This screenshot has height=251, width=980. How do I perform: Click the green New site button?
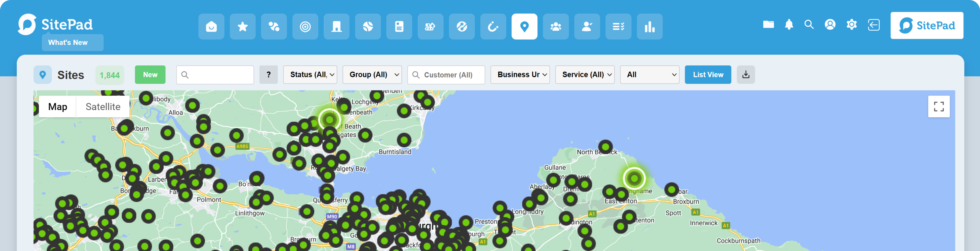[150, 75]
